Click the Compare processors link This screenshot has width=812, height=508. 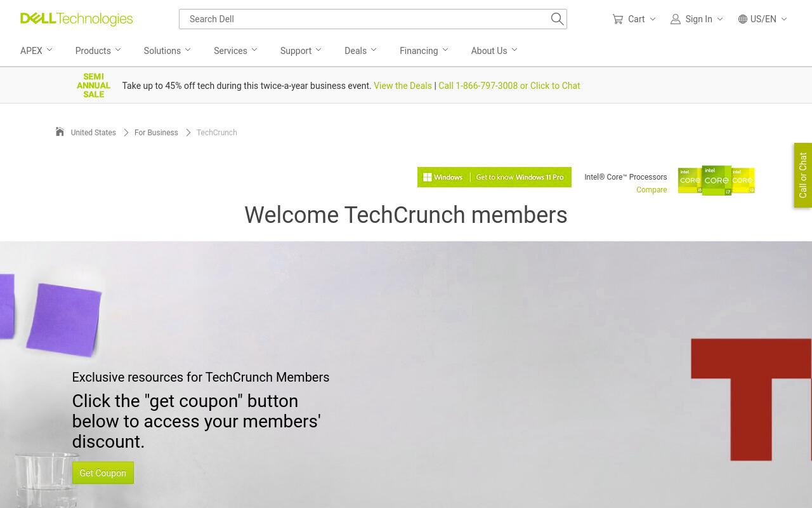pyautogui.click(x=652, y=190)
